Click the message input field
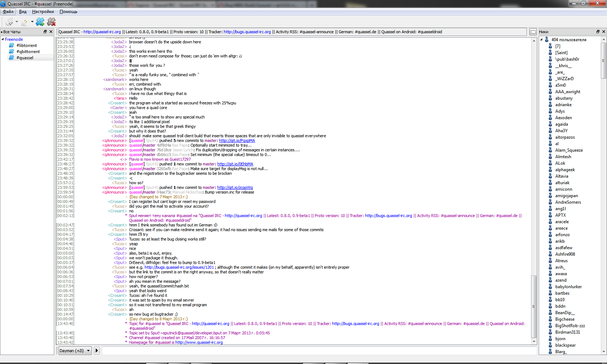The width and height of the screenshot is (607, 364). (x=319, y=351)
